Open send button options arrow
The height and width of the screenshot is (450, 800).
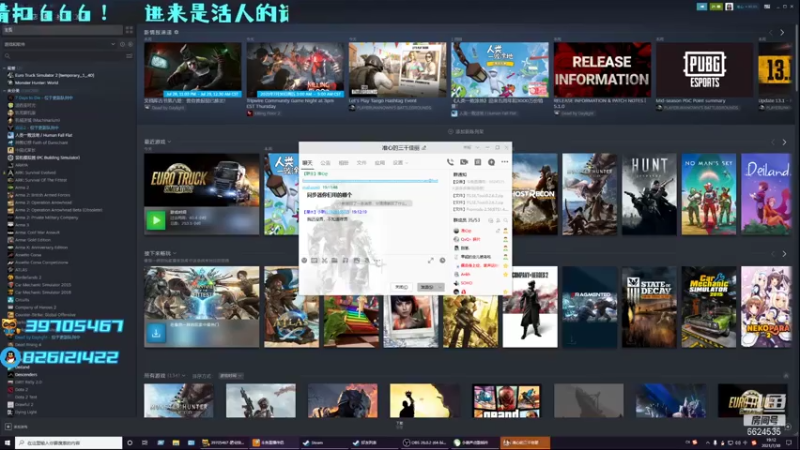pyautogui.click(x=440, y=287)
